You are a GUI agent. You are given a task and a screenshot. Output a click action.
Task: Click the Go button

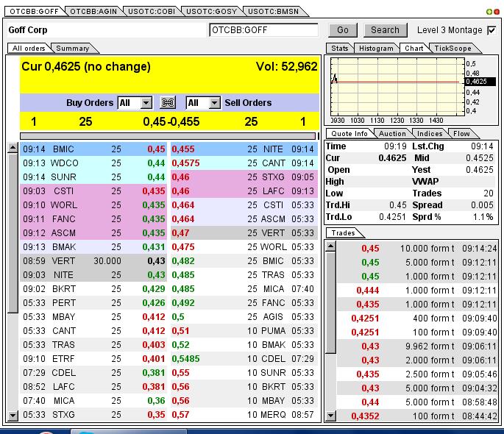point(343,30)
